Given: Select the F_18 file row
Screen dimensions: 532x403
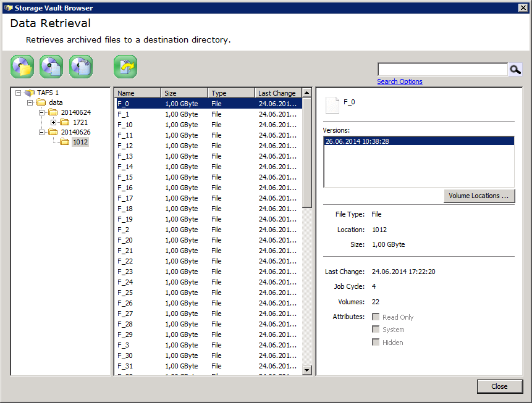Looking at the screenshot, I should [208, 209].
